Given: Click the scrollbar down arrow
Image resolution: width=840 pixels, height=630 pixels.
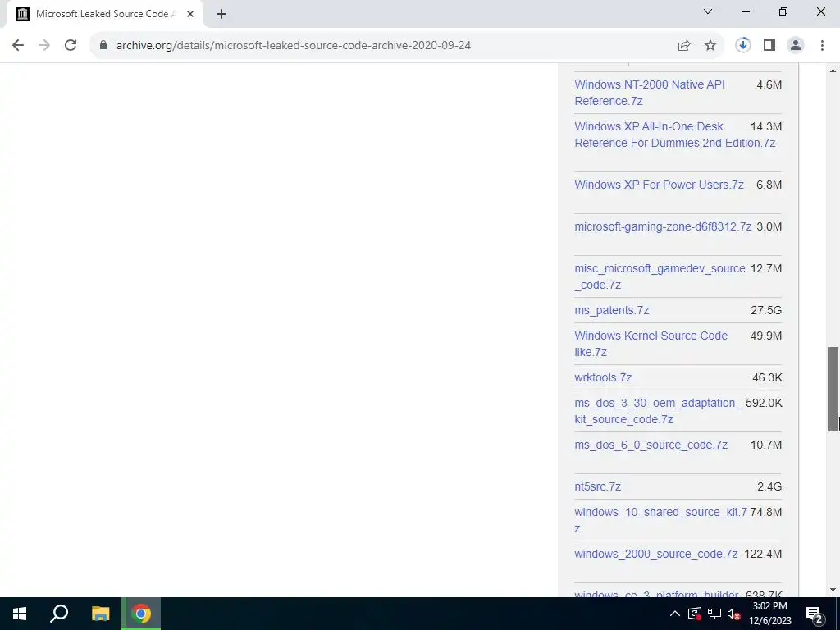Looking at the screenshot, I should pyautogui.click(x=833, y=590).
